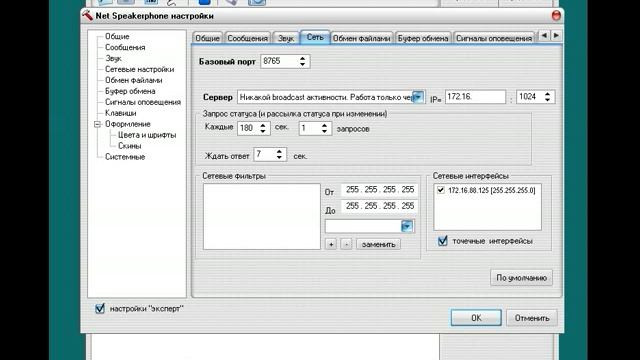
Task: Open the Звук tab
Action: 286,38
